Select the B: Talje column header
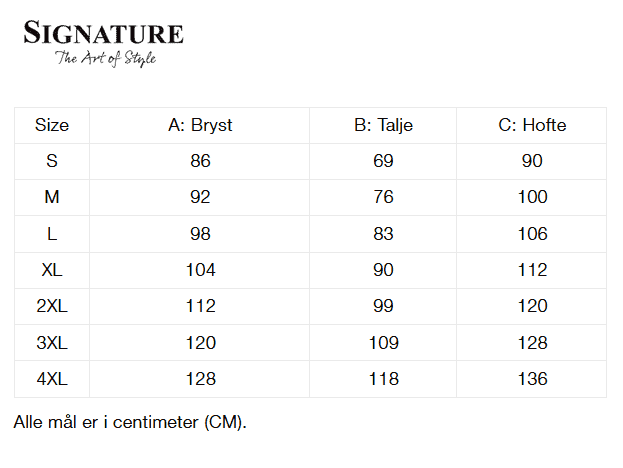The image size is (623, 468). [x=383, y=125]
